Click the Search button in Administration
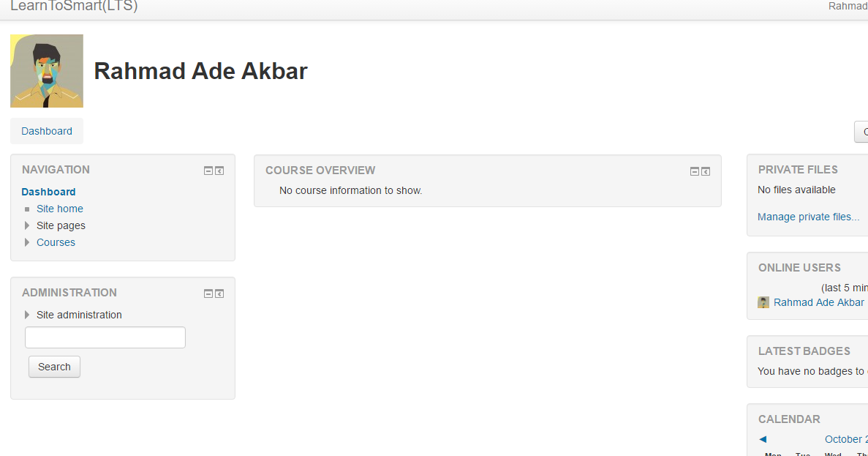Image resolution: width=868 pixels, height=456 pixels. click(x=54, y=367)
